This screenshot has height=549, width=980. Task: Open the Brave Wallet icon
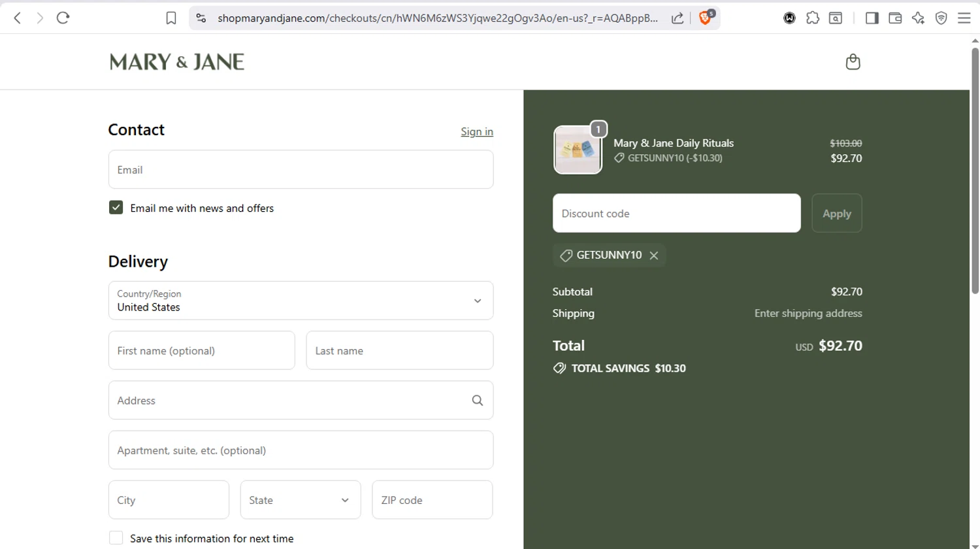[895, 18]
